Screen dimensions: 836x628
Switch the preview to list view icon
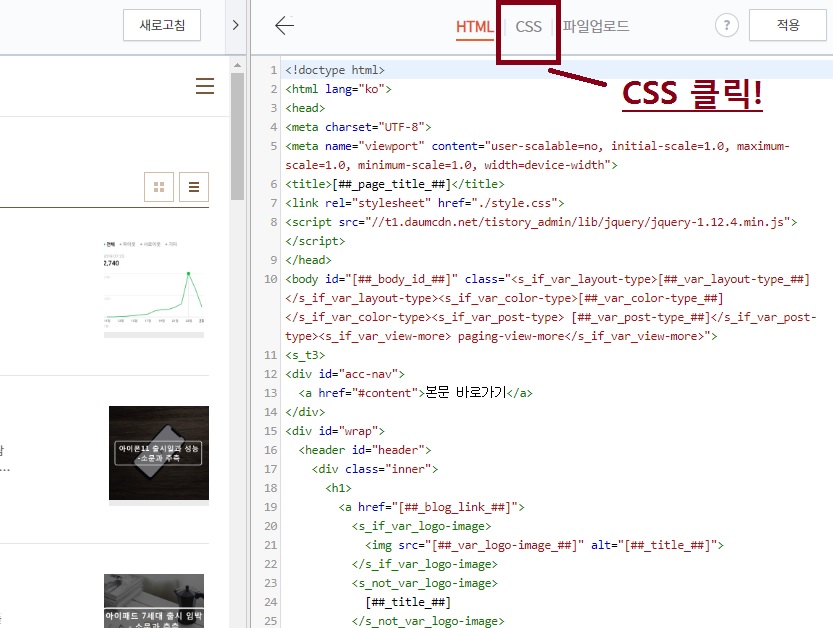pos(194,187)
